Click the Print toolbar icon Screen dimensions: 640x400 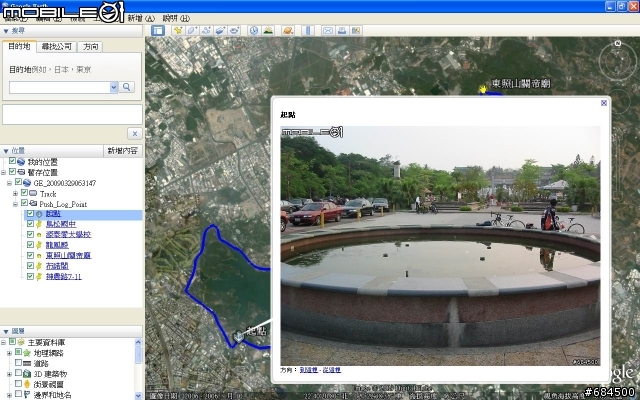coord(342,31)
